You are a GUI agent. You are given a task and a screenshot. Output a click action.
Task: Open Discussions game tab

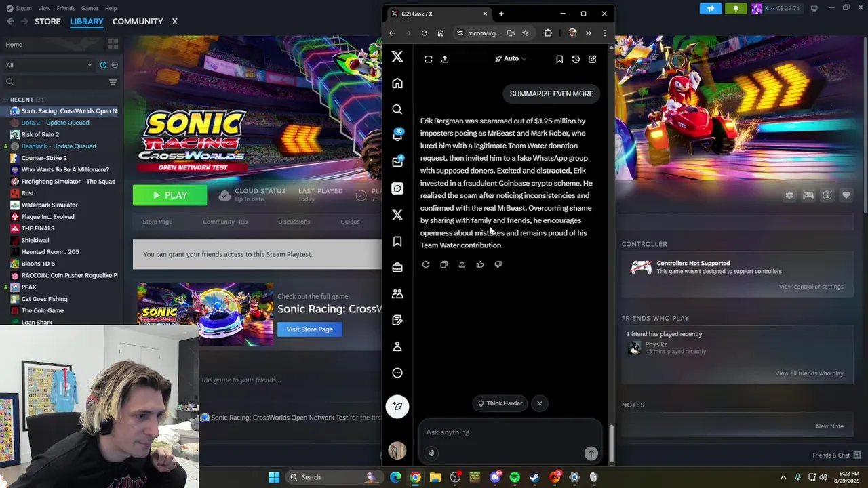pos(294,222)
